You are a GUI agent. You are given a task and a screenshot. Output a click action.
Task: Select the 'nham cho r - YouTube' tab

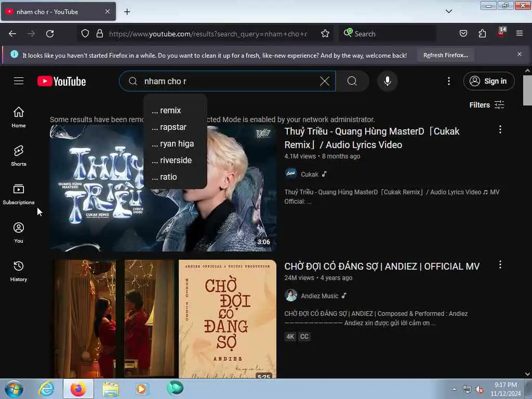click(x=58, y=12)
